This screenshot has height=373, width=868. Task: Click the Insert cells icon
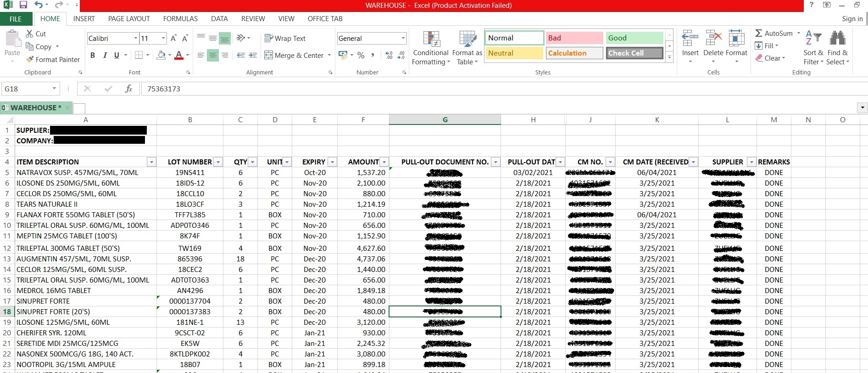(690, 39)
